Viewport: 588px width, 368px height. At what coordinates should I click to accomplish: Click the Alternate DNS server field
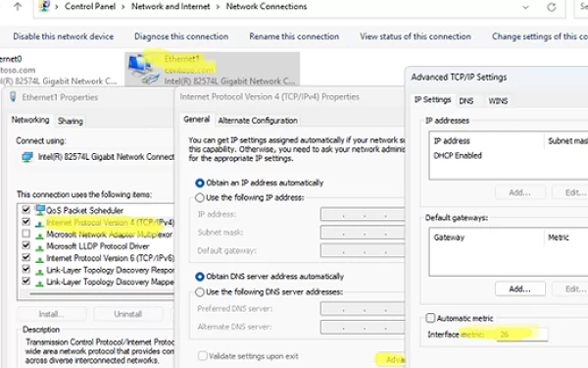(x=363, y=327)
